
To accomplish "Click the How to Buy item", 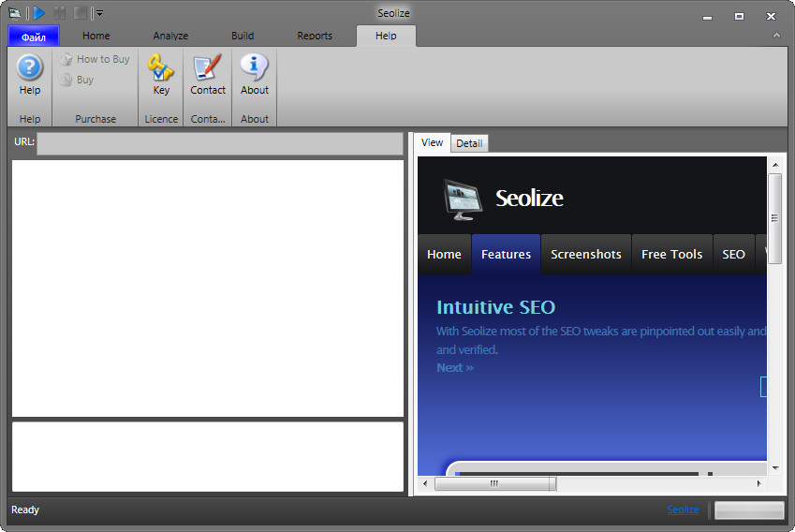I will point(95,59).
